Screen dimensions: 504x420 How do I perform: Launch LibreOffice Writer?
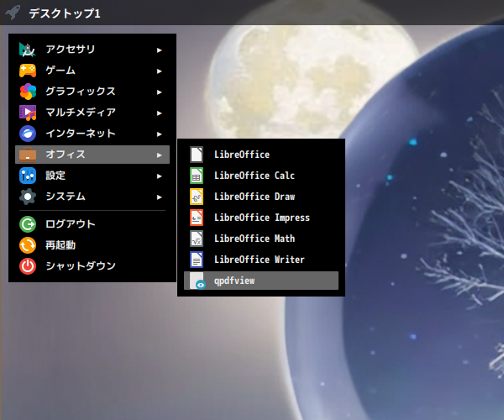point(261,260)
